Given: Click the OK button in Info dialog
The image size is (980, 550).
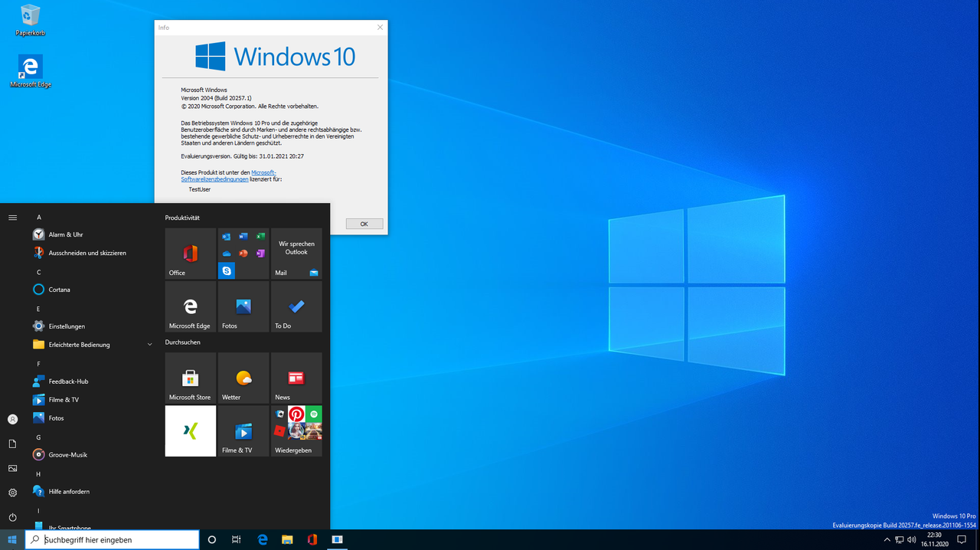Looking at the screenshot, I should (x=364, y=224).
